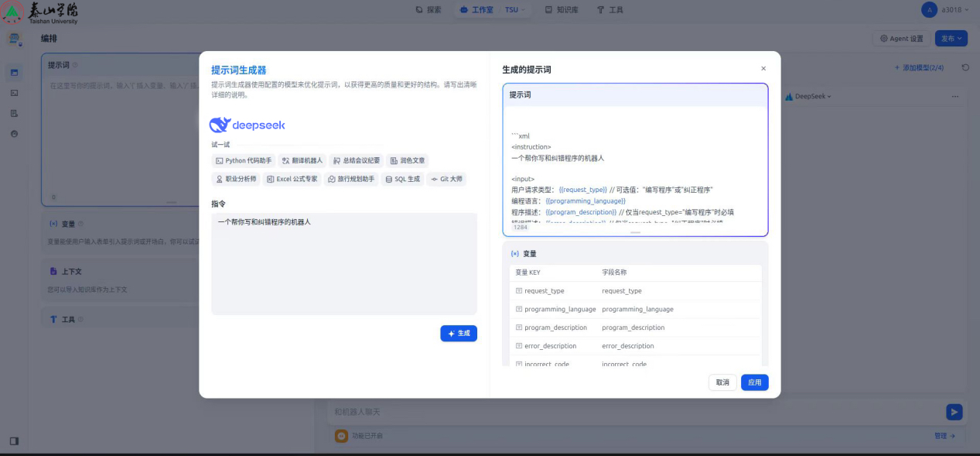Viewport: 980px width, 456px height.
Task: Go to the 探索 tab
Action: pos(429,10)
